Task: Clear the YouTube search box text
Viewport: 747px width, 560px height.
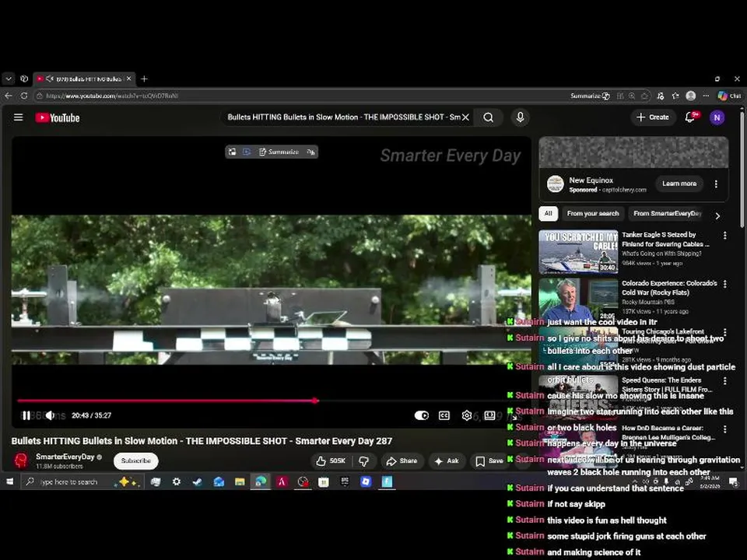Action: 465,117
